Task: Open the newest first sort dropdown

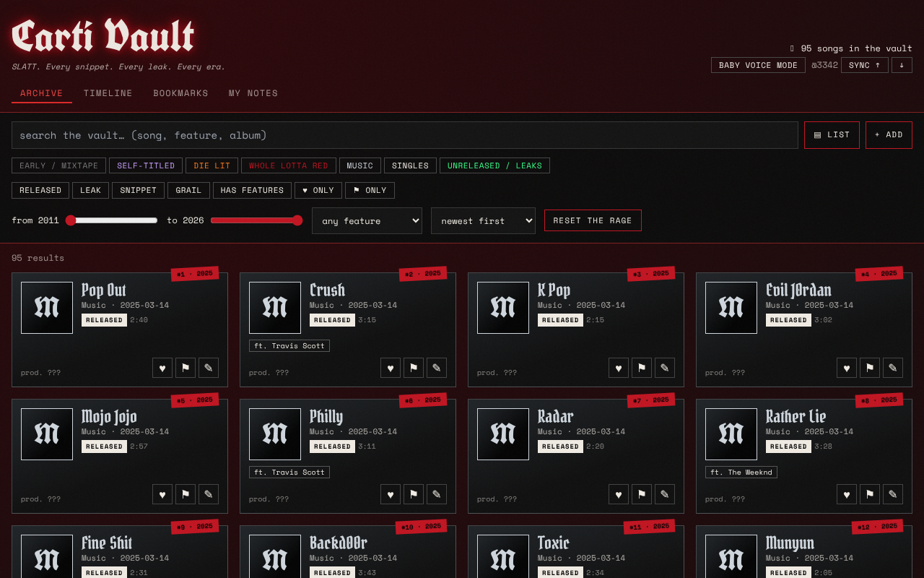Action: (x=483, y=221)
